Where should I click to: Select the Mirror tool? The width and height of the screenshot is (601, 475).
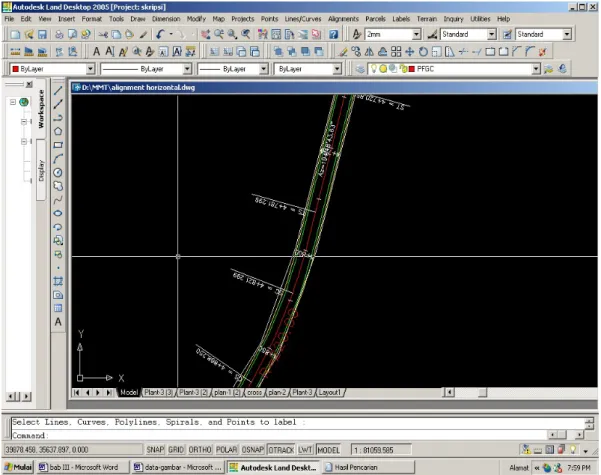click(369, 51)
